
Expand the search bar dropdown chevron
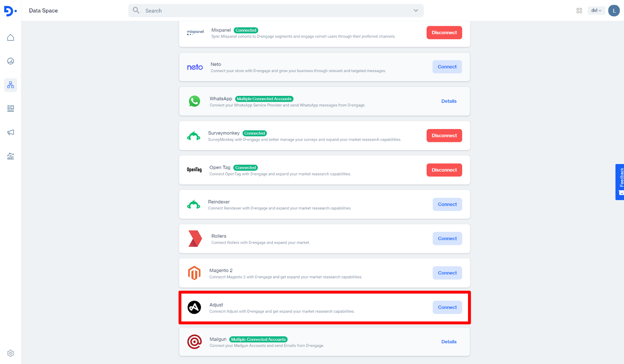pos(416,11)
